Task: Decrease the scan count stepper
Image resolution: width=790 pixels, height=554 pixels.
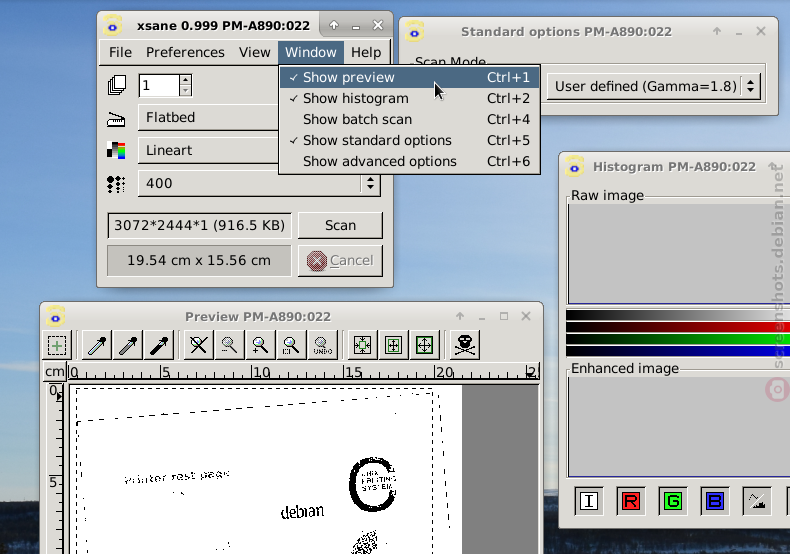Action: [185, 91]
